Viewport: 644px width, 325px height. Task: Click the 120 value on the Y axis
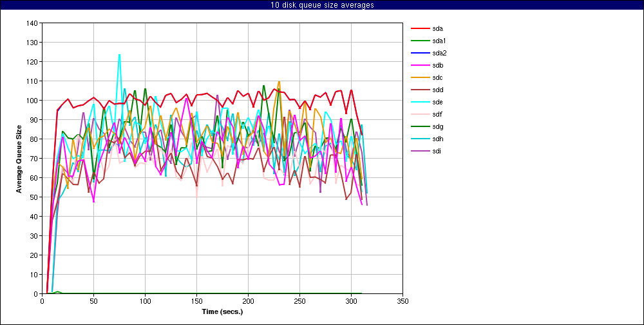(x=33, y=62)
